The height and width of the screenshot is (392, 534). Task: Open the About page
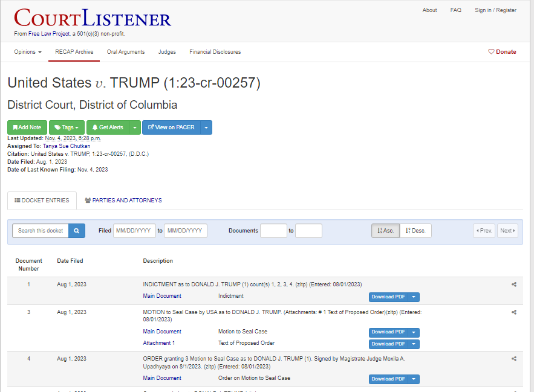(x=429, y=10)
